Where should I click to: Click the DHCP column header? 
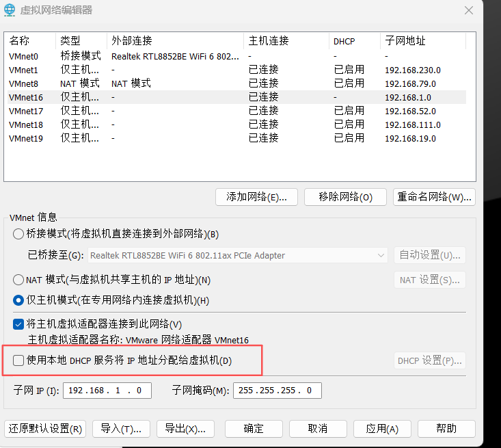coord(355,41)
